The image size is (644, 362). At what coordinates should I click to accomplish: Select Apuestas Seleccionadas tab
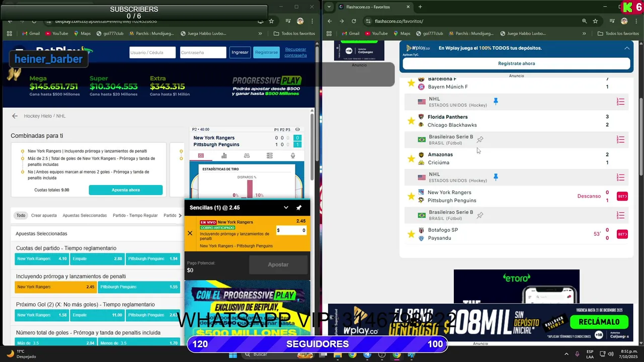point(85,215)
